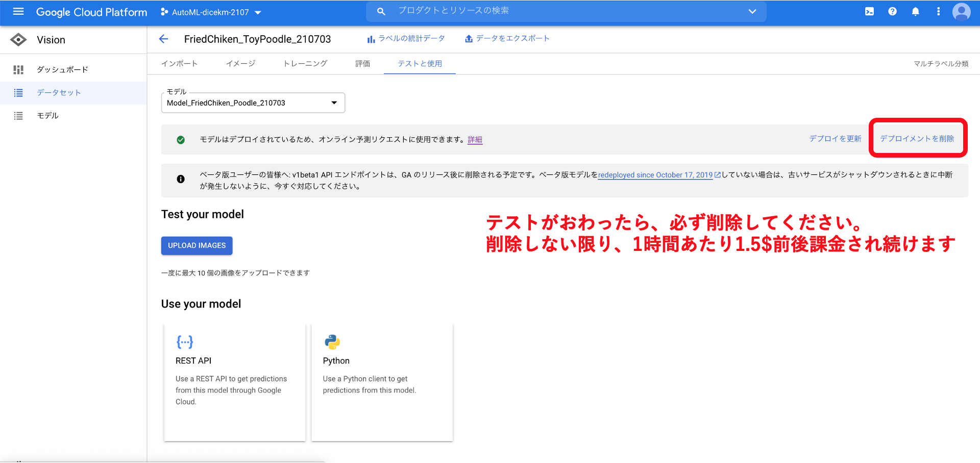980x463 pixels.
Task: Open the hamburger navigation menu
Action: pyautogui.click(x=18, y=11)
